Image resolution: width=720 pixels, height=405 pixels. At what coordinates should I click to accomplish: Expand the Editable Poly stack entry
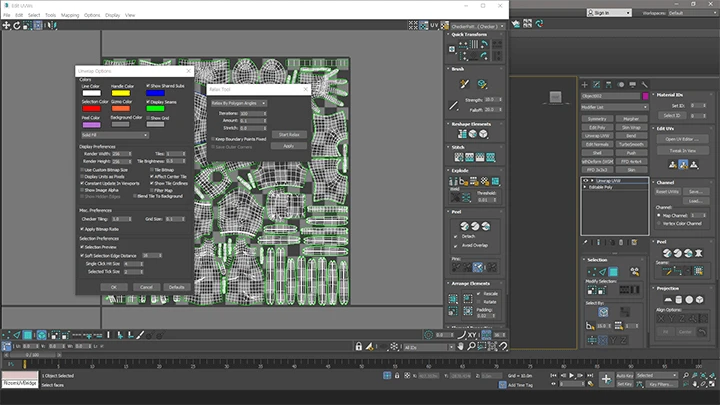pyautogui.click(x=585, y=187)
